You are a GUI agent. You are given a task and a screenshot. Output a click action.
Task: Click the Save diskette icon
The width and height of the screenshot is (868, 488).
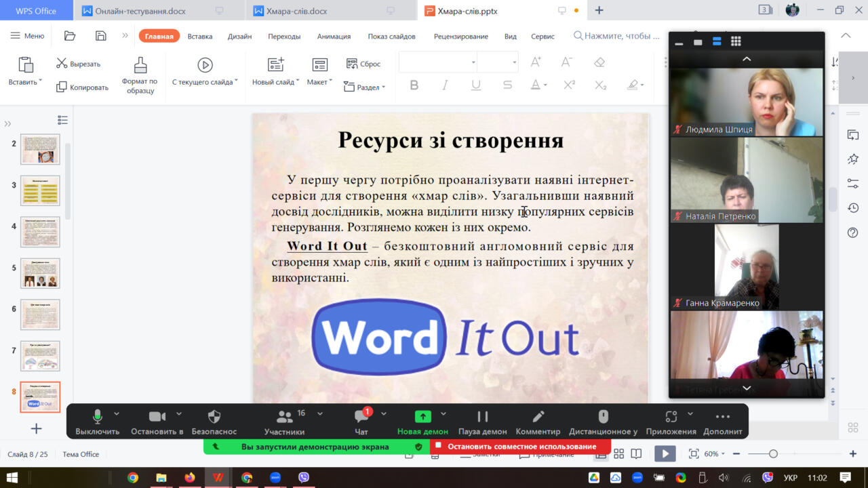101,36
